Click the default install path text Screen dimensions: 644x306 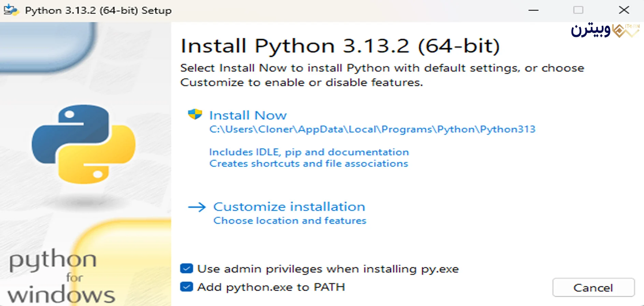click(x=372, y=129)
